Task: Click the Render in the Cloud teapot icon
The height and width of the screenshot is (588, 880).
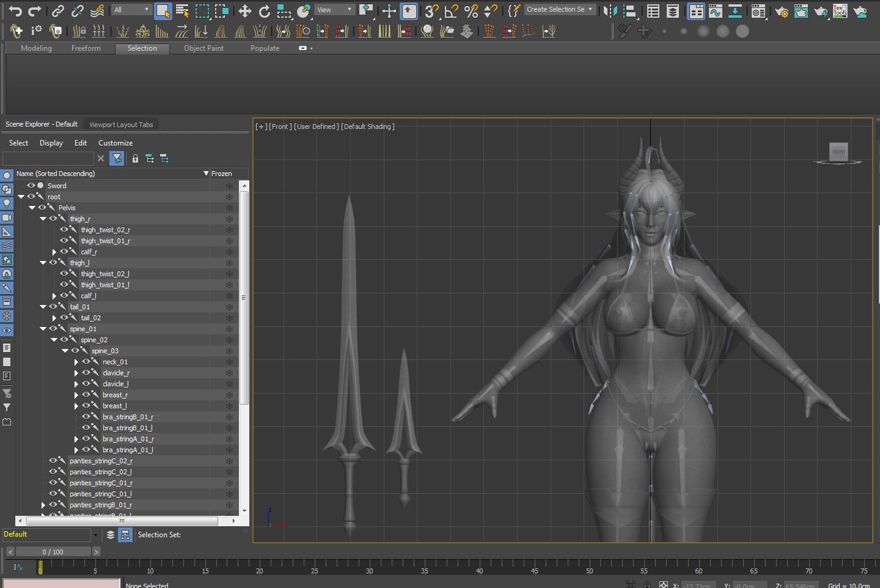Action: click(860, 10)
